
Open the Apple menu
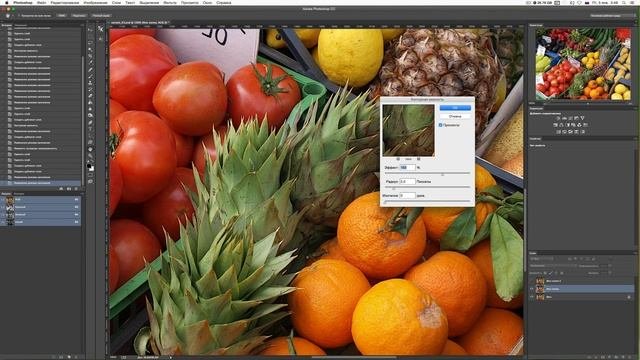pos(6,2)
